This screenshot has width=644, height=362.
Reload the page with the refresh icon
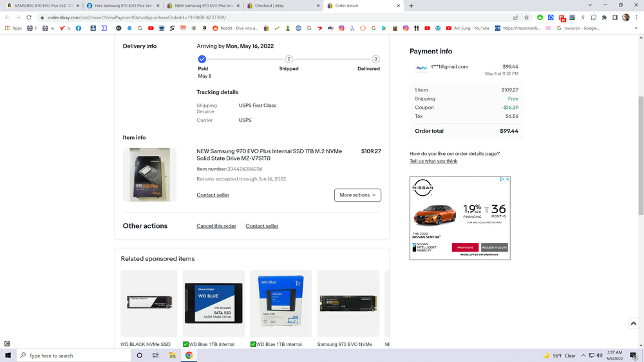29,17
